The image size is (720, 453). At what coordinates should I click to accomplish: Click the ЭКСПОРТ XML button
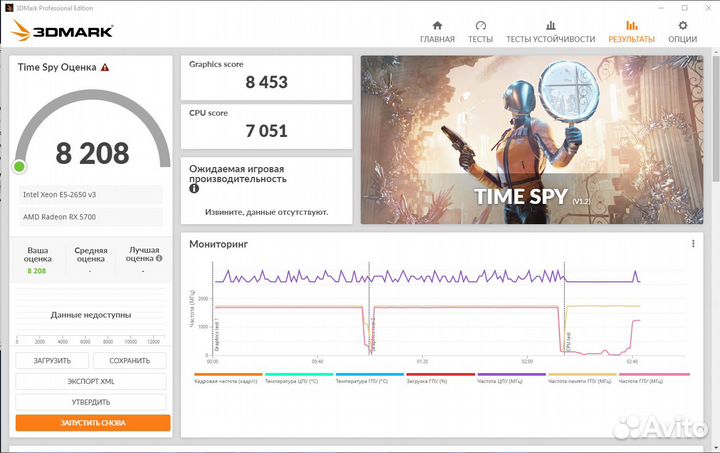click(91, 381)
